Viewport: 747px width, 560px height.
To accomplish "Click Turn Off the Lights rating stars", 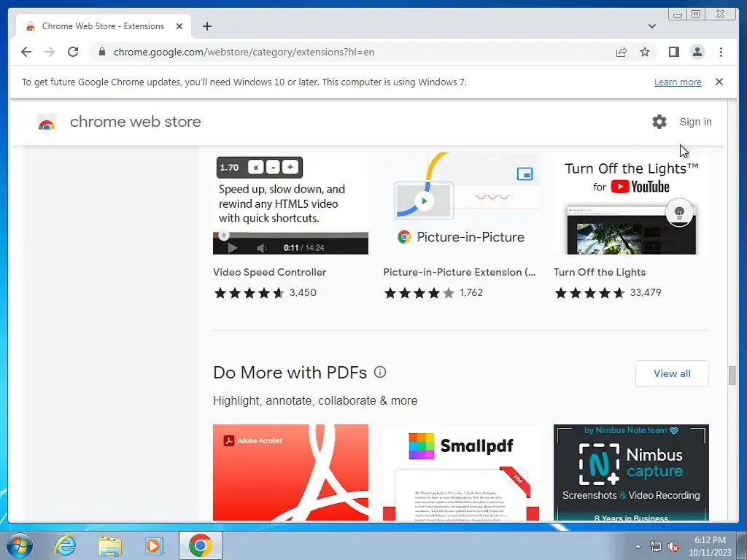I will click(x=589, y=293).
